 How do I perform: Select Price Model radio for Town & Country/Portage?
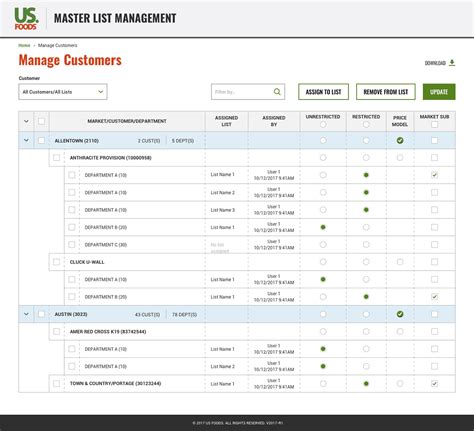click(400, 384)
